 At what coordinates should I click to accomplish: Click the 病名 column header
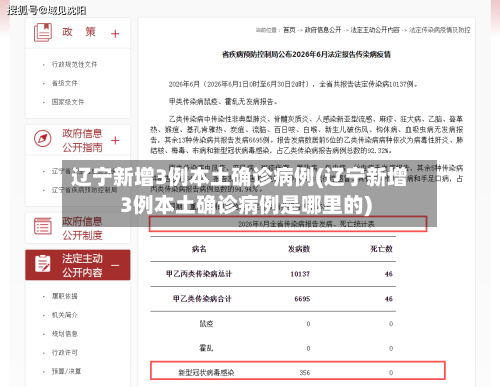[x=199, y=249]
